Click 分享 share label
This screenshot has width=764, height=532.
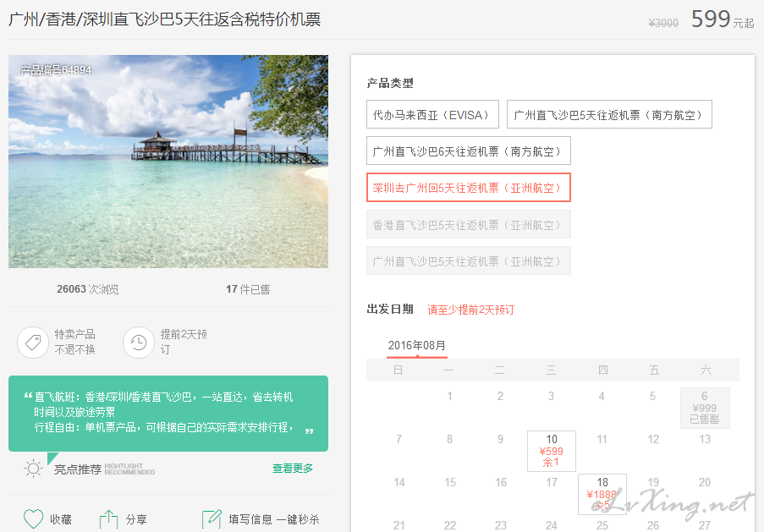click(x=136, y=519)
